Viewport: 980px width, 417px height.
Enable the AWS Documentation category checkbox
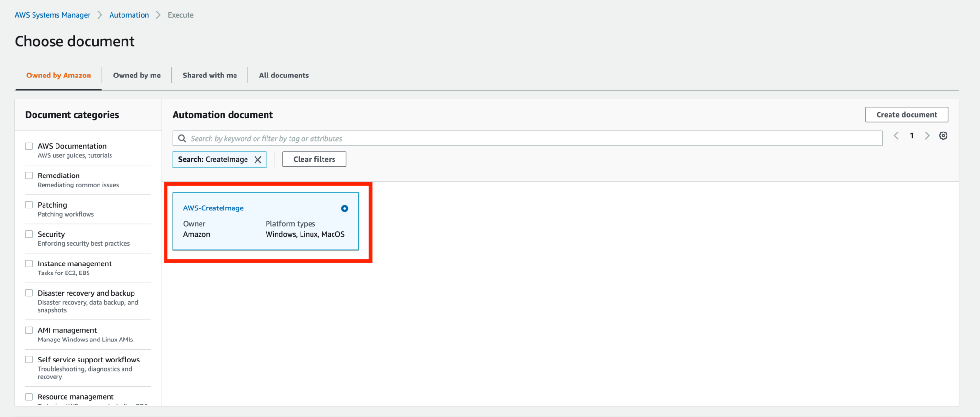pyautogui.click(x=29, y=146)
